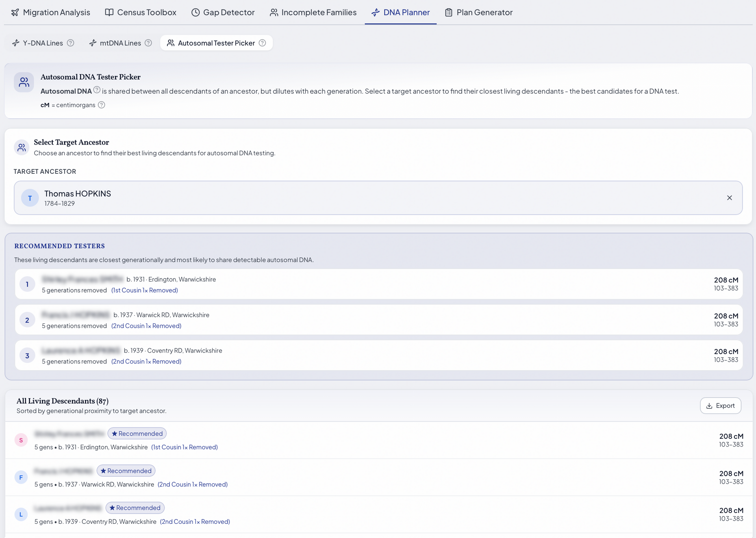The image size is (756, 538).
Task: Select the DNA Planner tab
Action: click(400, 12)
